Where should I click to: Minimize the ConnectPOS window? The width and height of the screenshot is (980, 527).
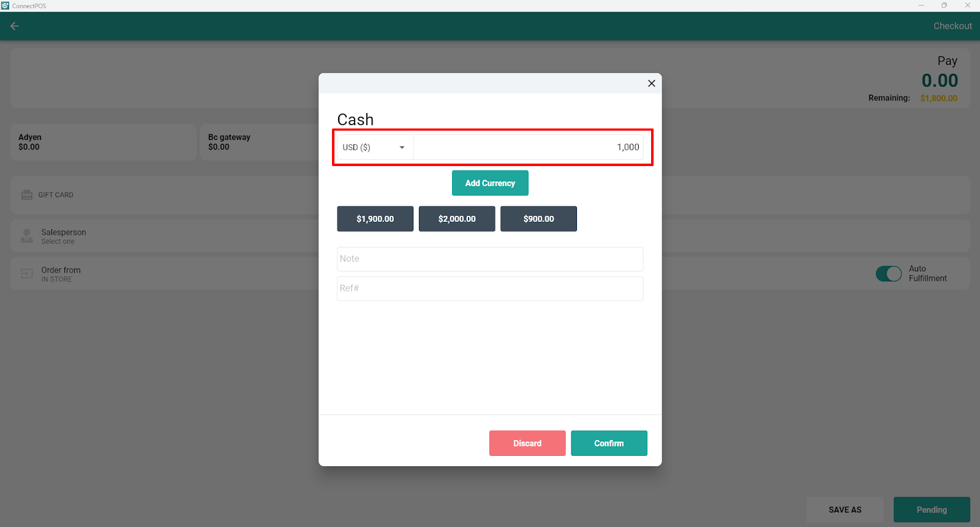click(921, 6)
